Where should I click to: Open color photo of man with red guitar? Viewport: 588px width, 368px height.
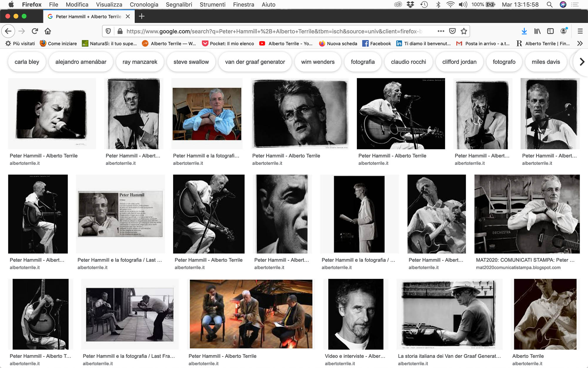pos(207,114)
